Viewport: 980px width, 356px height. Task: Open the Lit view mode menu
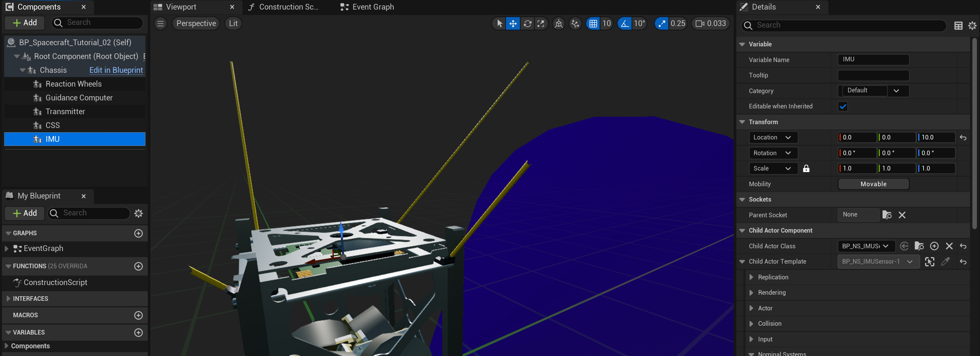point(233,23)
